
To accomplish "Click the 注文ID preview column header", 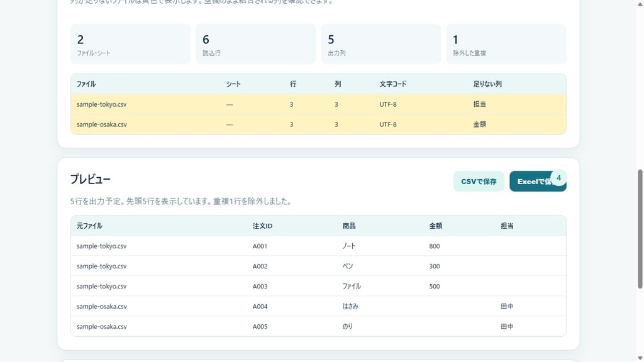I will (x=262, y=226).
